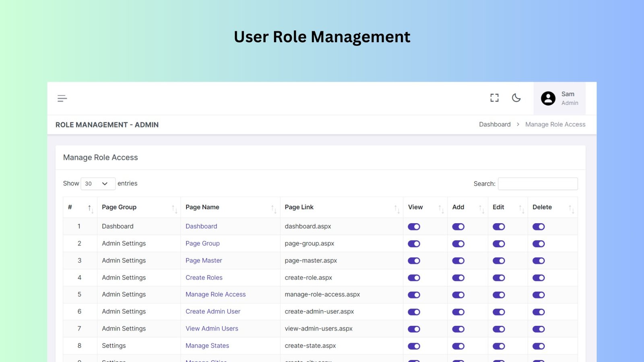Image resolution: width=644 pixels, height=362 pixels.
Task: Open Sam Admin profile menu
Action: point(559,99)
